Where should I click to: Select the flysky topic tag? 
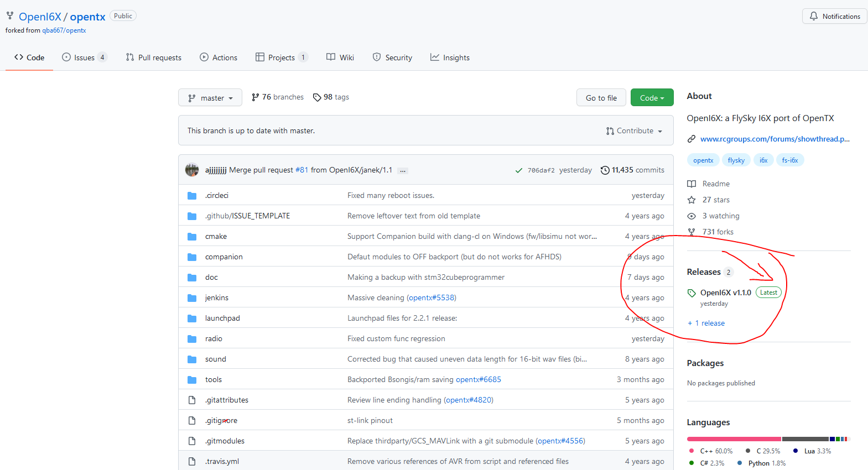click(736, 160)
